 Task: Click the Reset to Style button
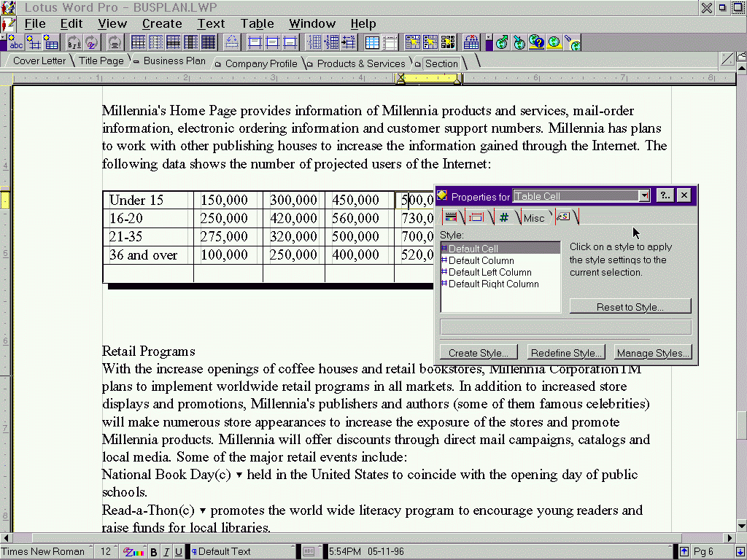click(630, 307)
